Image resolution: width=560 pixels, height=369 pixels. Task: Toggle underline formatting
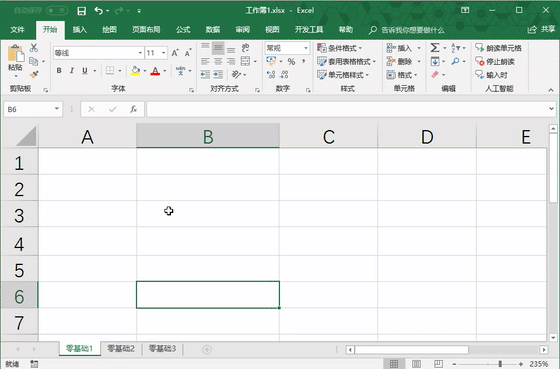pos(85,71)
